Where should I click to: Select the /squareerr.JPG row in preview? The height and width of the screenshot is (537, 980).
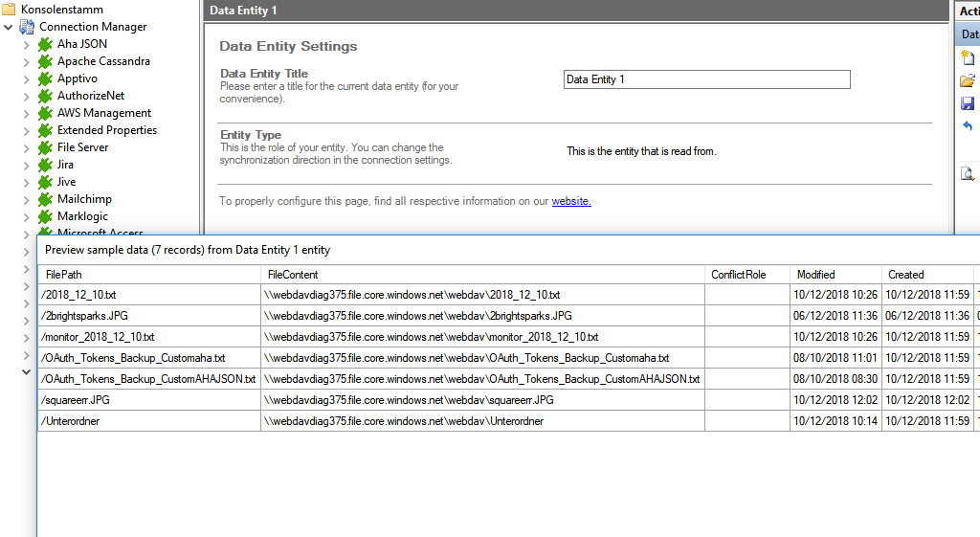[x=148, y=400]
